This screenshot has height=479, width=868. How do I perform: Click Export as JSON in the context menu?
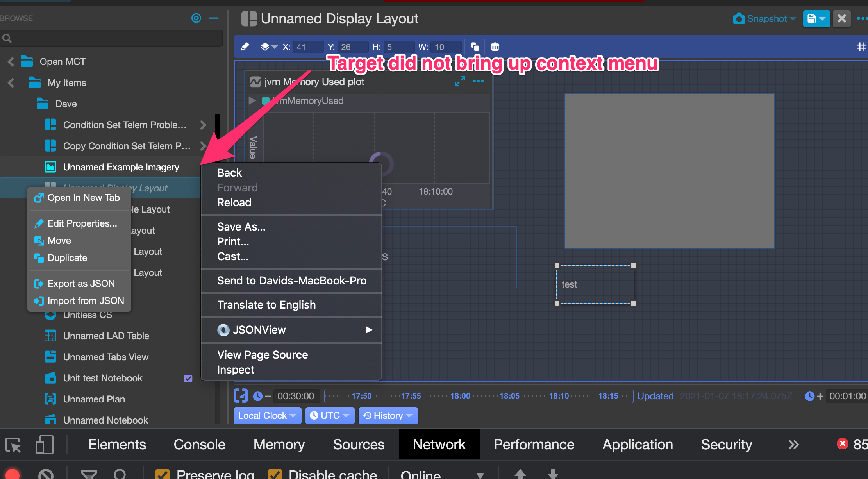(81, 283)
